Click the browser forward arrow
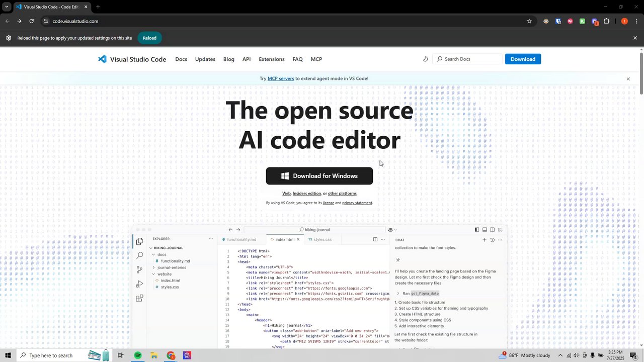The height and width of the screenshot is (362, 644). 19,21
